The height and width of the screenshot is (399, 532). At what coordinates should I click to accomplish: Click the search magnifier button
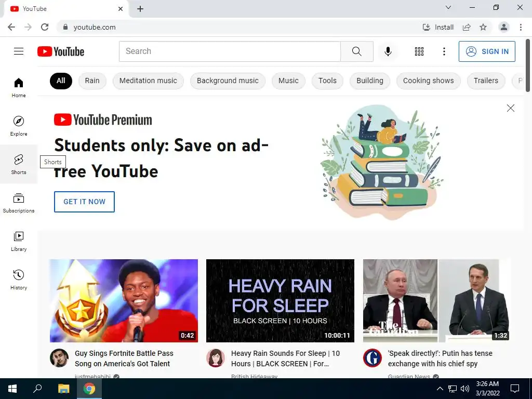[357, 51]
